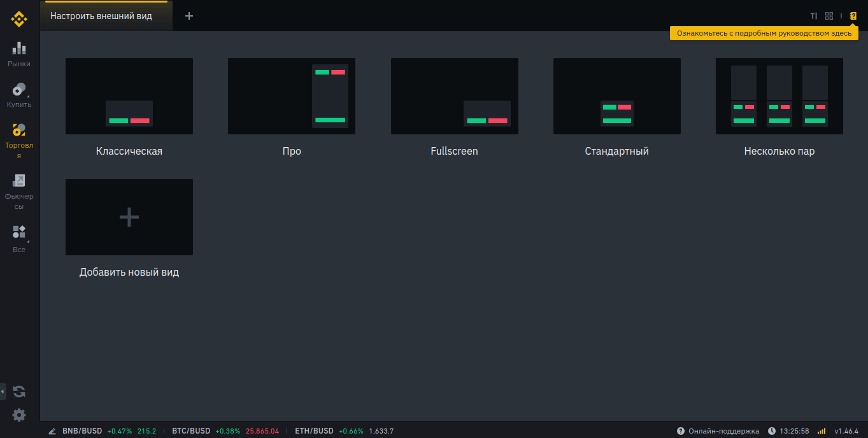
Task: Open the guide book help icon
Action: pyautogui.click(x=853, y=16)
